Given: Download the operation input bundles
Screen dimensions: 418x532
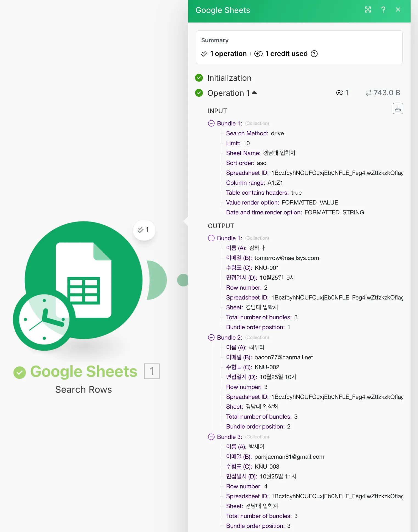Looking at the screenshot, I should (398, 108).
